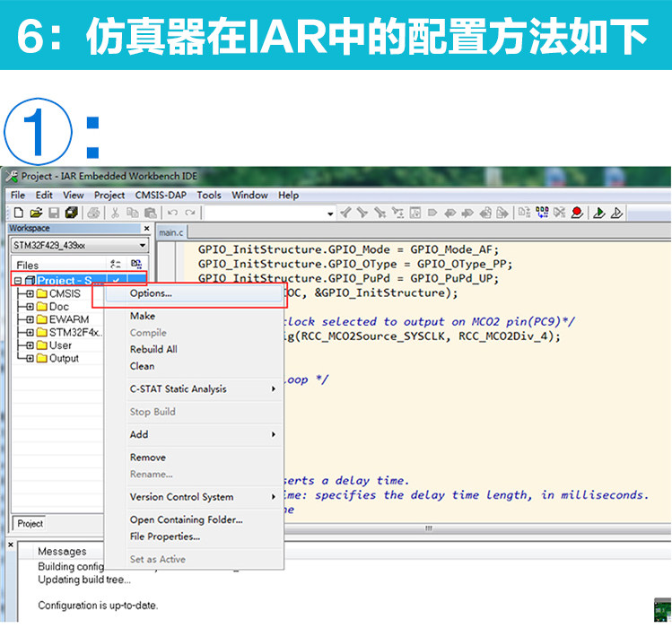Click the Cut scissors icon
The width and height of the screenshot is (672, 628).
(115, 213)
